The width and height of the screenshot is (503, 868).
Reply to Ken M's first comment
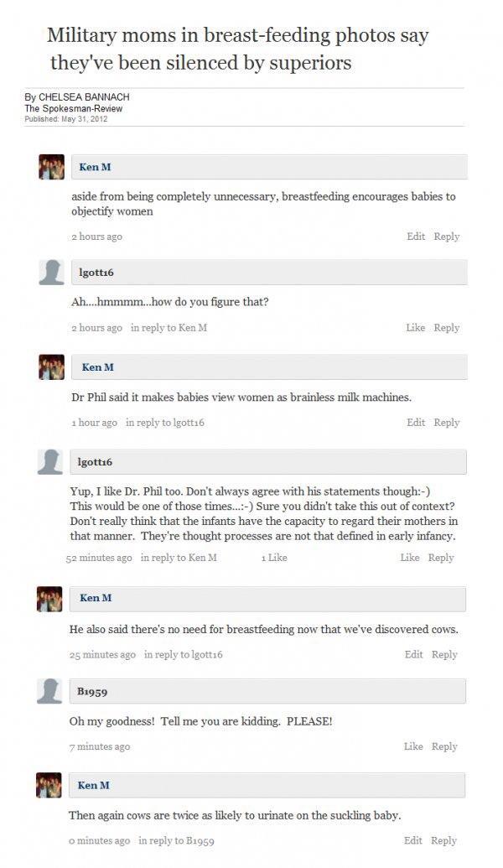447,236
